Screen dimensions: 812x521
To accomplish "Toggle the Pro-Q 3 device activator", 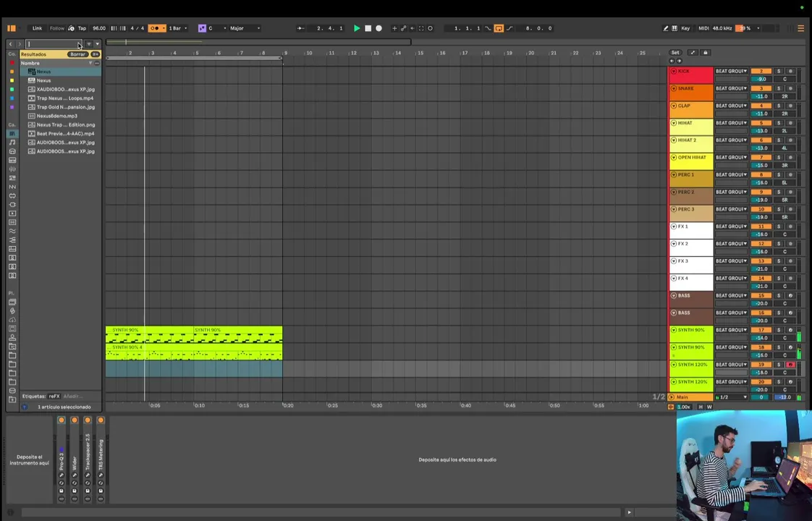I will 61,420.
